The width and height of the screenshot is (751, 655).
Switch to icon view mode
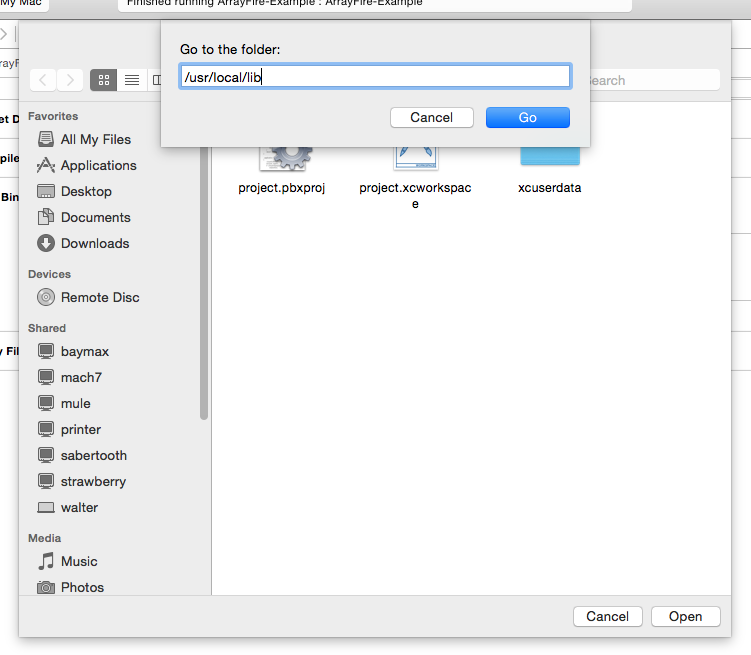click(103, 80)
